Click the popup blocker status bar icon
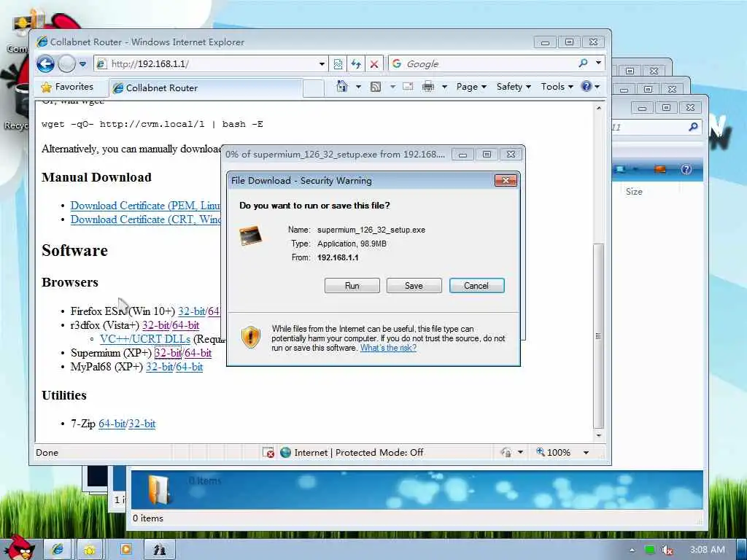The height and width of the screenshot is (560, 747). pyautogui.click(x=268, y=452)
